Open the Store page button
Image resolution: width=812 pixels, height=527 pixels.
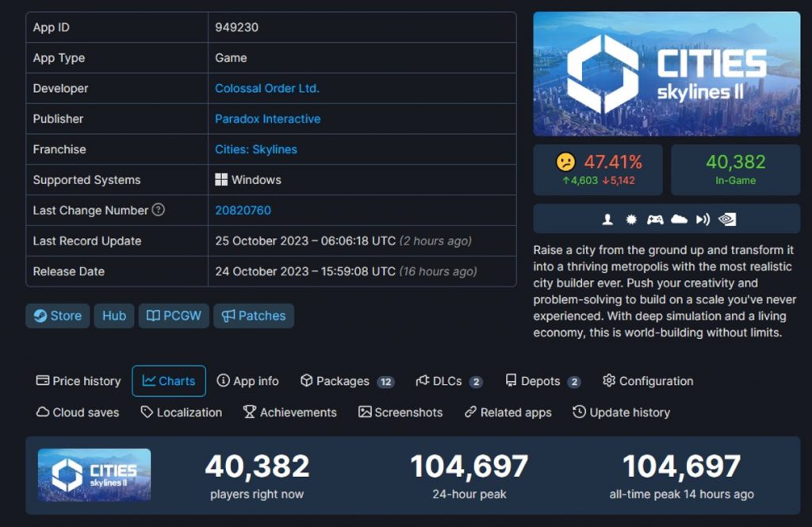click(57, 316)
